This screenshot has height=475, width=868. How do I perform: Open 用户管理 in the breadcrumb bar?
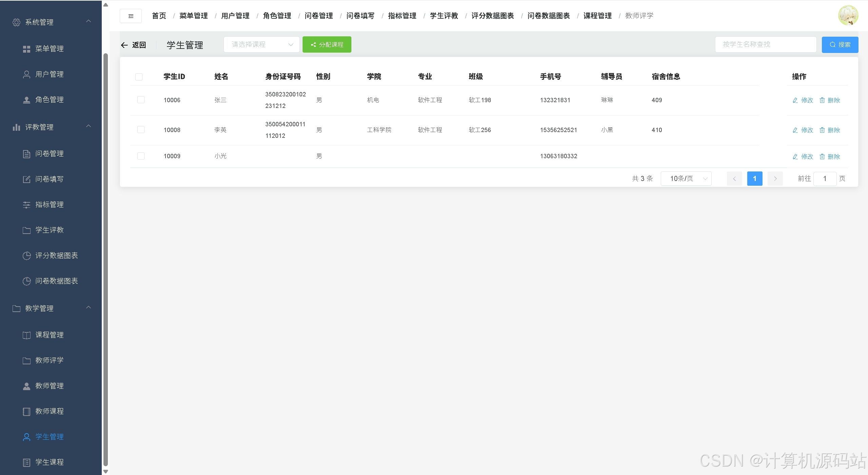(235, 16)
